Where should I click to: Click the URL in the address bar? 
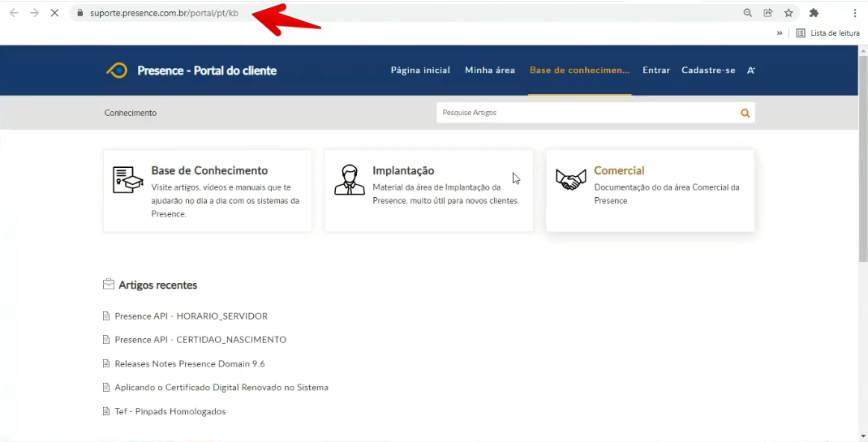163,13
